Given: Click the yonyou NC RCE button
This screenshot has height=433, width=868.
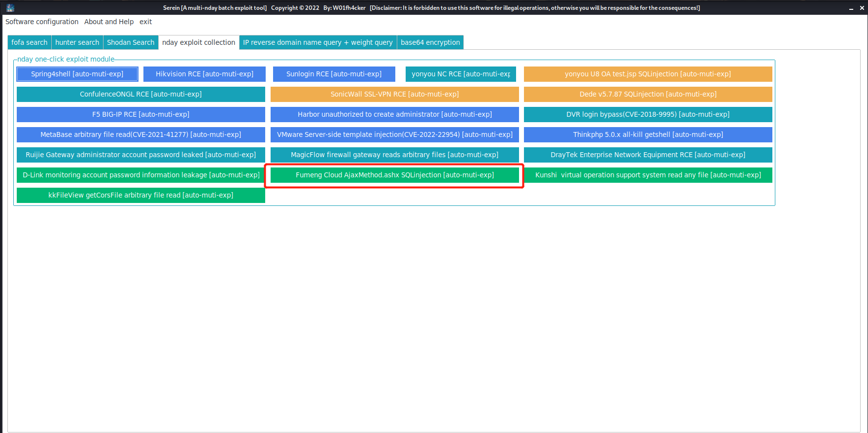Looking at the screenshot, I should click(461, 74).
